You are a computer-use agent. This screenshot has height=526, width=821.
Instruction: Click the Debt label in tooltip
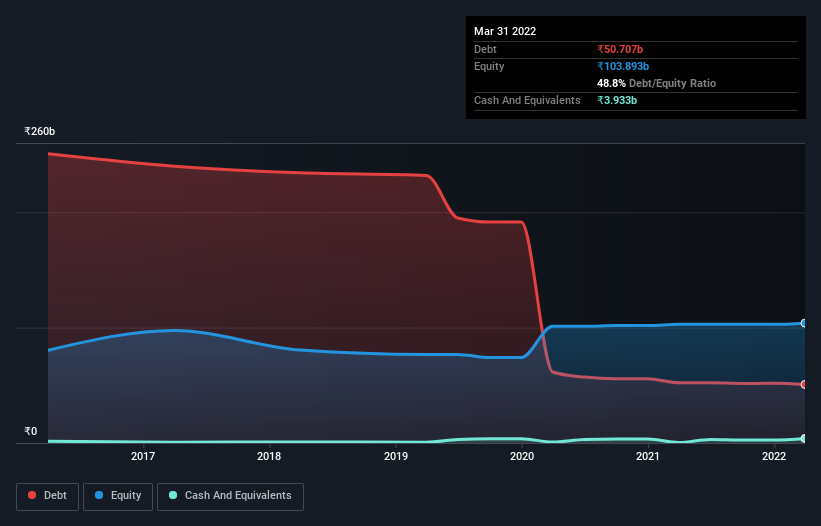coord(485,49)
